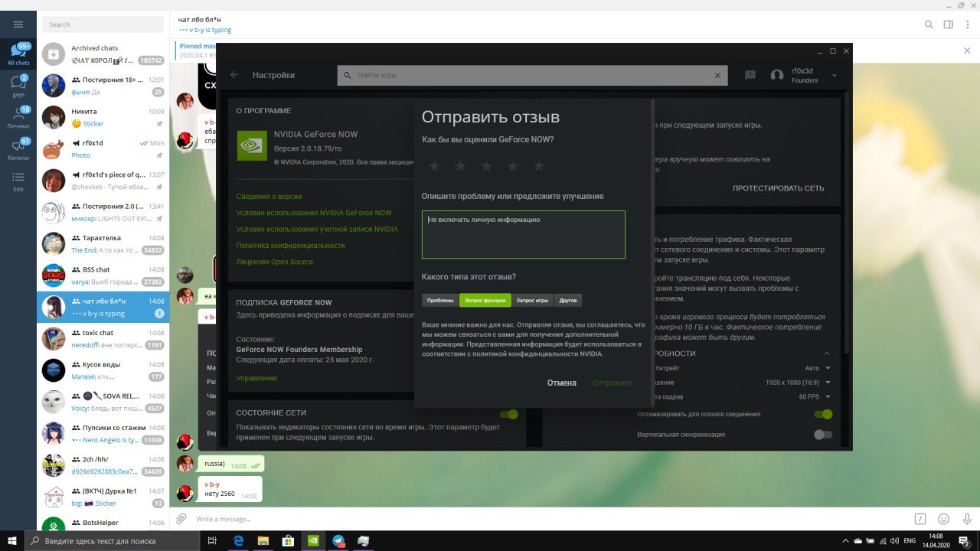Open frame rate 60 FPS dropdown
This screenshot has height=551, width=980.
point(814,397)
